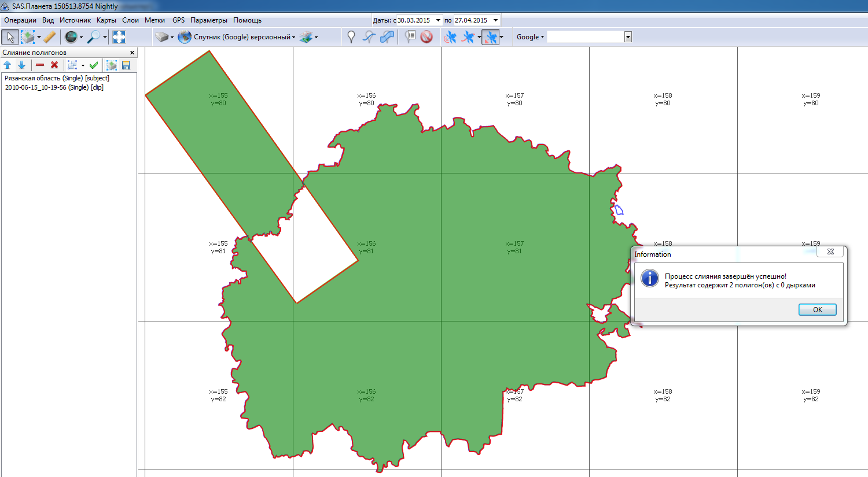
Task: Click the ruler distance measurement tool
Action: tap(50, 37)
